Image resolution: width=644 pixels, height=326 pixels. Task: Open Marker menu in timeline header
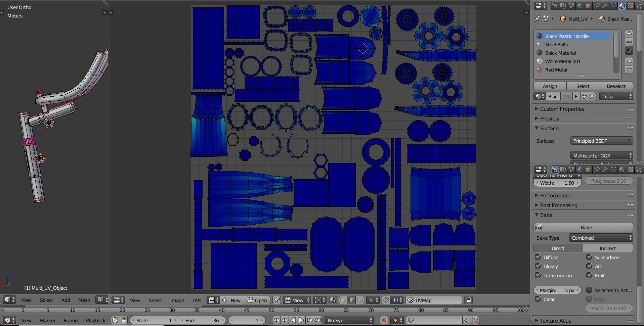pyautogui.click(x=48, y=320)
